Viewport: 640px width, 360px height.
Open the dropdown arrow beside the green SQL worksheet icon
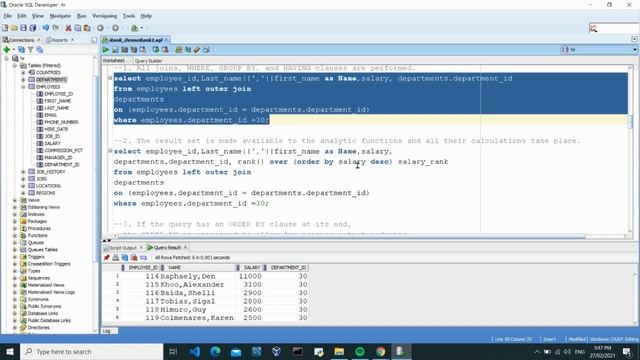click(142, 28)
